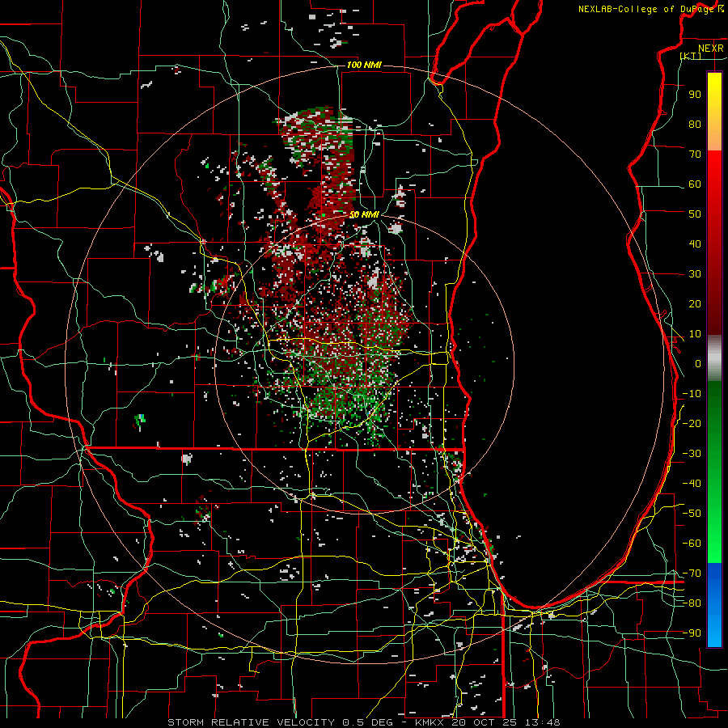Click the yellow segment of the velocity color bar
The height and width of the screenshot is (728, 728).
point(714,112)
